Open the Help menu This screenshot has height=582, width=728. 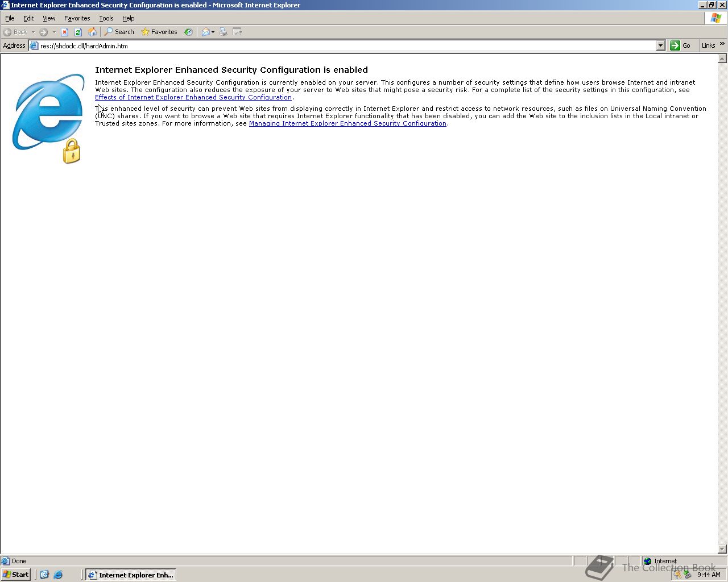tap(129, 18)
